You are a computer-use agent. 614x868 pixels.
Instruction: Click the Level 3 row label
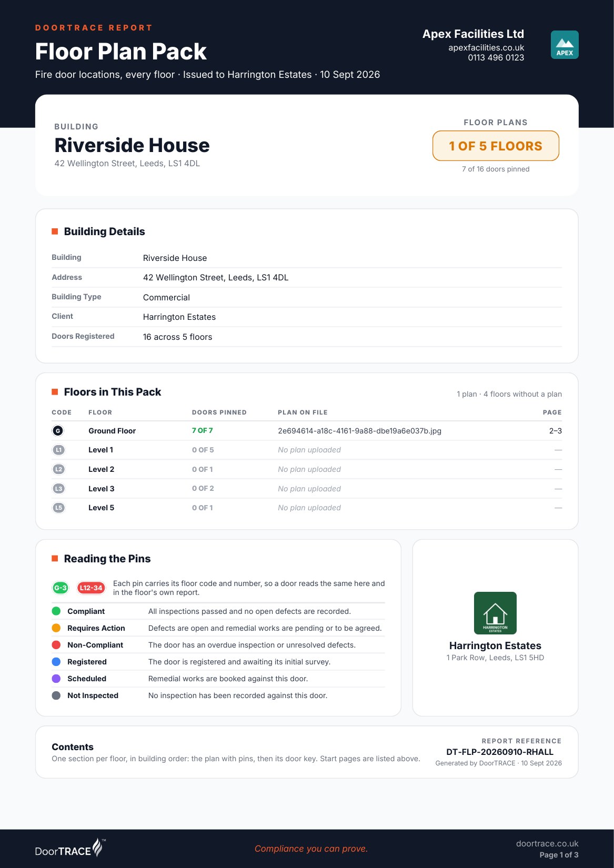pyautogui.click(x=101, y=489)
